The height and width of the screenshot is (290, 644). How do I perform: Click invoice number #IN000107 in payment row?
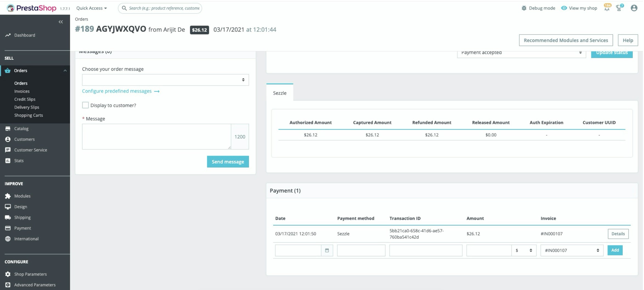point(551,234)
